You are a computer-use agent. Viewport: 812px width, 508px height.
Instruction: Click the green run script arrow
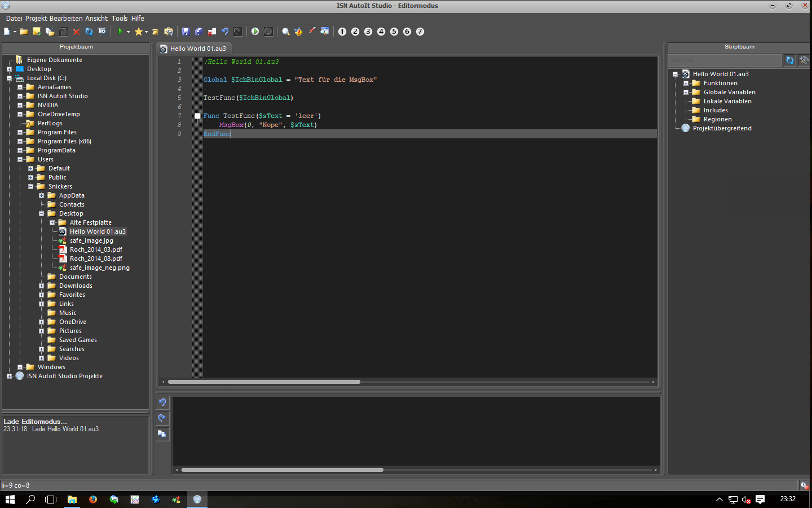point(120,32)
